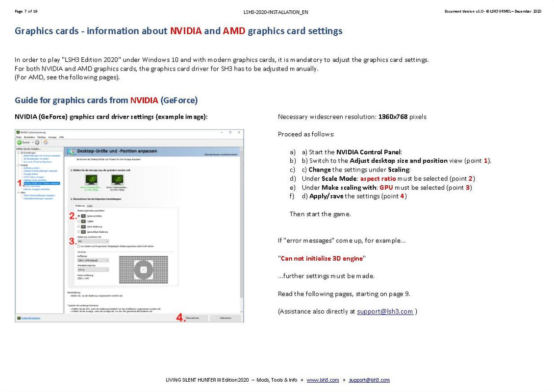554x392 pixels.
Task: Click the home icon in NVIDIA toolbar
Action: [46, 142]
